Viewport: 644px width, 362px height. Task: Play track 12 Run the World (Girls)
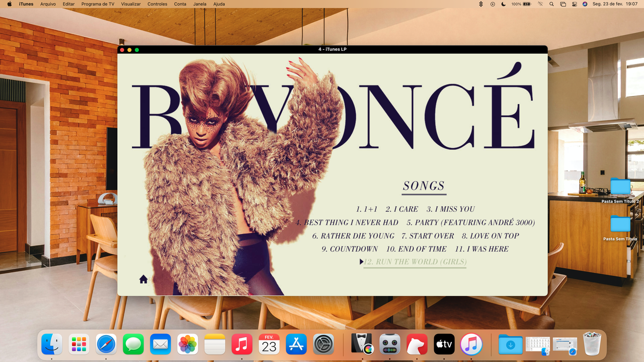(x=415, y=262)
